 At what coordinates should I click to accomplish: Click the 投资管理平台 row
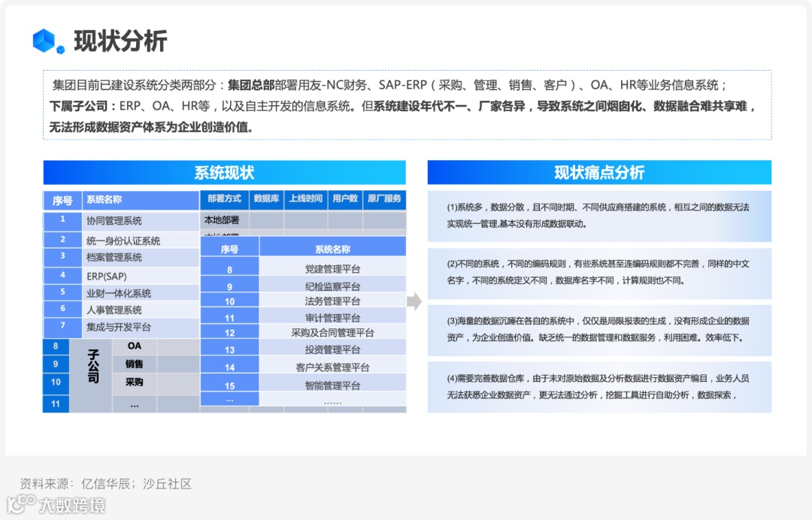click(303, 349)
